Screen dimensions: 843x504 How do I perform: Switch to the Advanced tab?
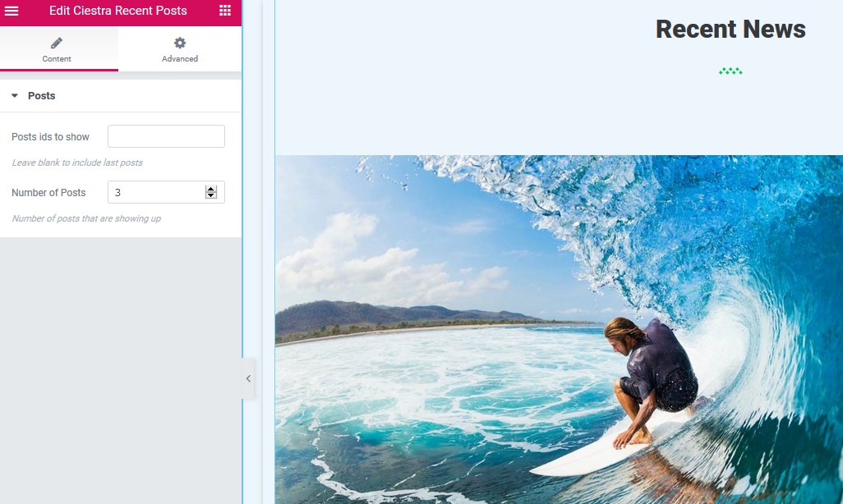pyautogui.click(x=180, y=49)
